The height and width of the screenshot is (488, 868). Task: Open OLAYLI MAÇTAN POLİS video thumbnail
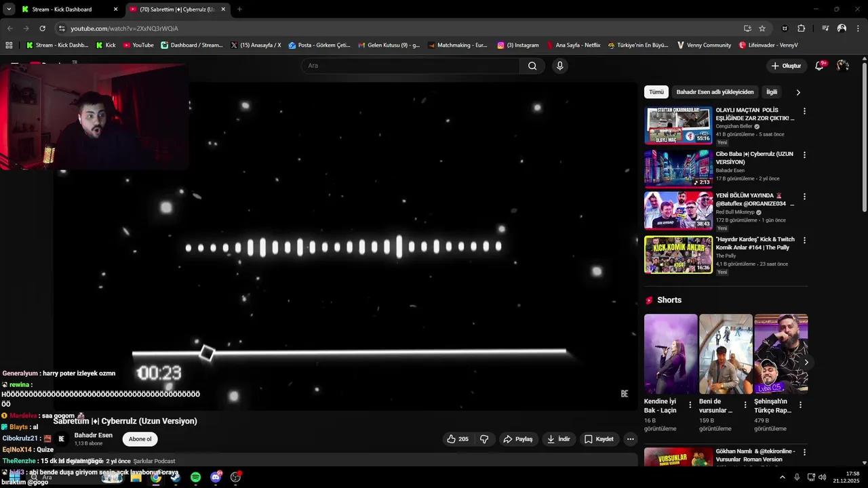point(678,125)
